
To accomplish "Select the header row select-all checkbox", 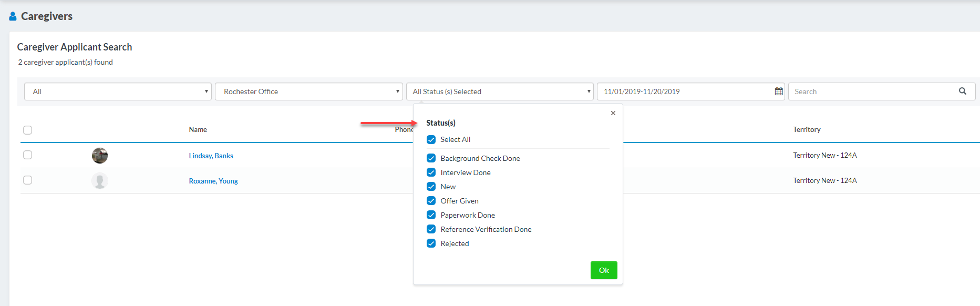I will [x=28, y=130].
